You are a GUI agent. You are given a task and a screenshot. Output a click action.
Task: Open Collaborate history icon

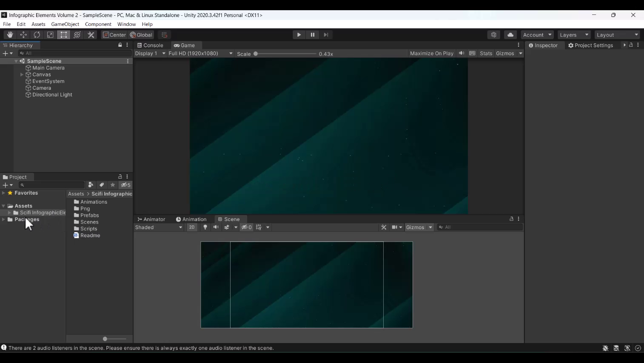point(493,35)
